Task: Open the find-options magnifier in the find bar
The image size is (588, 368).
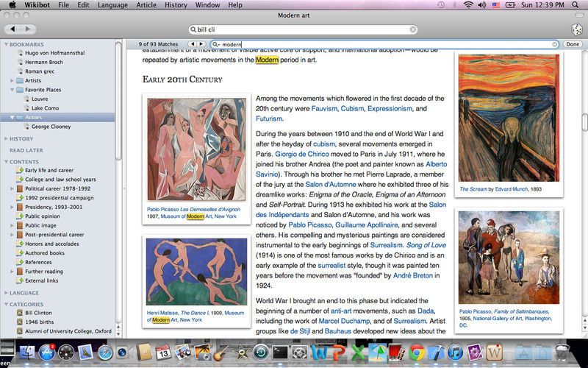Action: point(216,44)
